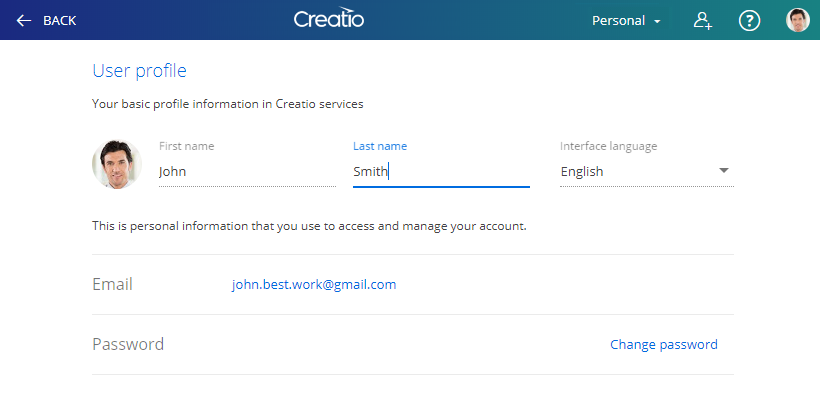Click into the Last name field with Smith
This screenshot has width=820, height=413.
(441, 171)
